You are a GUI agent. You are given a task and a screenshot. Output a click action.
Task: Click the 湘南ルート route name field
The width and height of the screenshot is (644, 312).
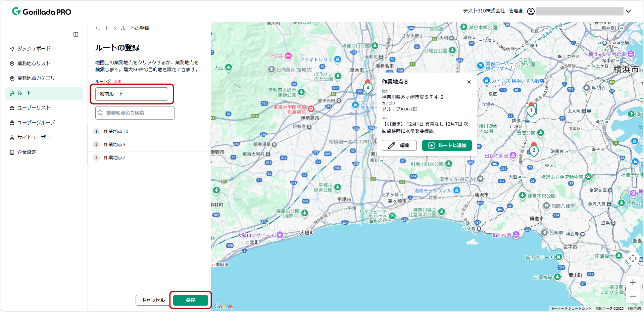pos(132,94)
